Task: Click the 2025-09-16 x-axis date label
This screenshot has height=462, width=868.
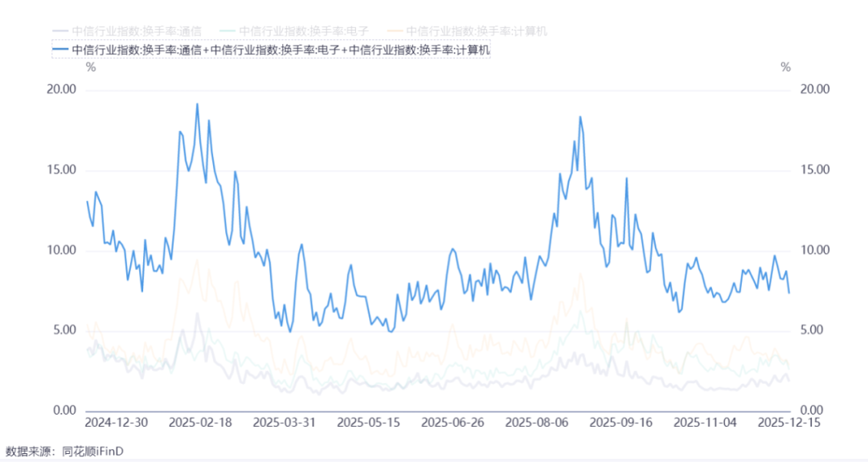Action: pos(621,423)
